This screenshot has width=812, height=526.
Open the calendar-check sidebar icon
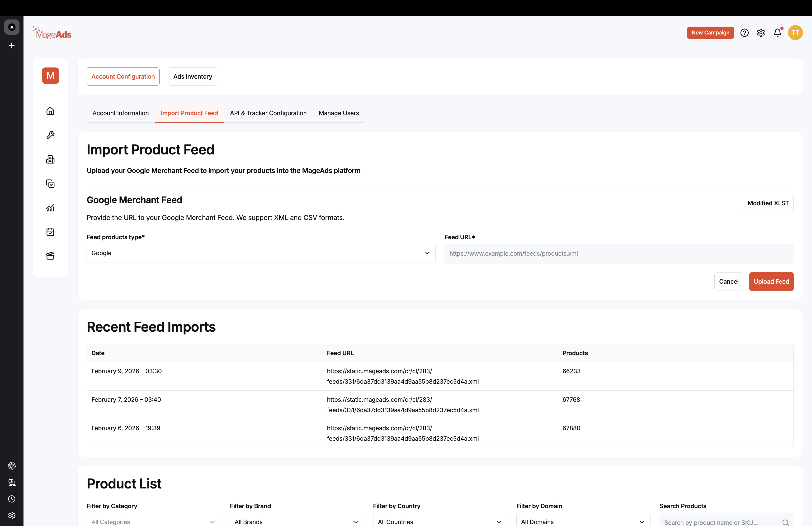50,232
